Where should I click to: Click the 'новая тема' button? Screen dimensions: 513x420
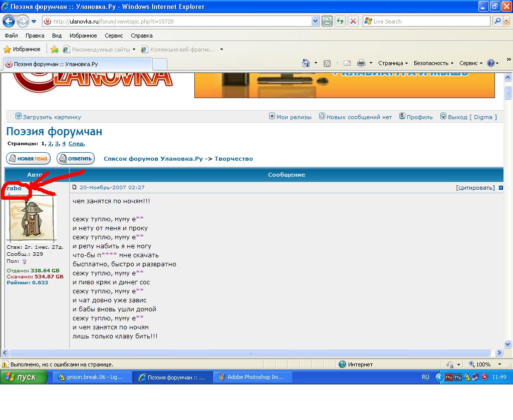coord(28,159)
